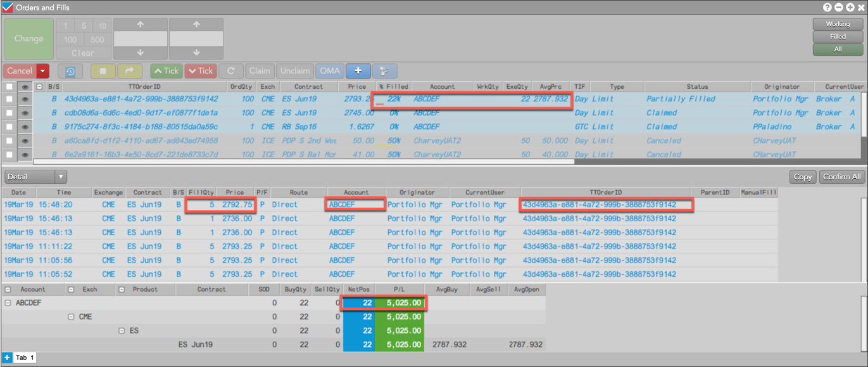
Task: Click the add tab plus icon
Action: 7,357
